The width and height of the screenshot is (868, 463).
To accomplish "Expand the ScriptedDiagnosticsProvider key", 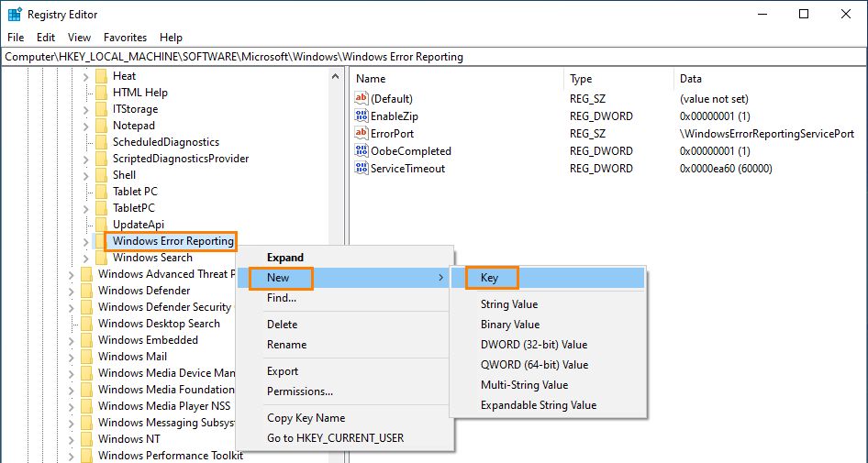I will point(86,160).
